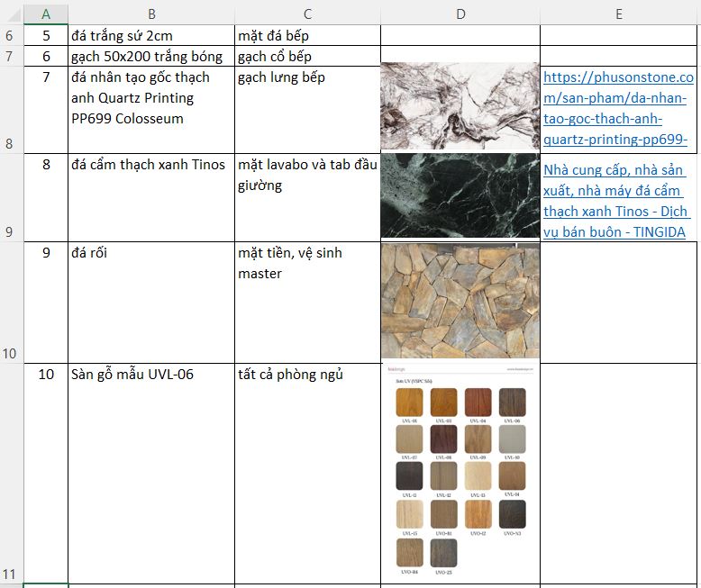Screen dimensions: 701x588
Task: Select entire column D via header
Action: 460,13
